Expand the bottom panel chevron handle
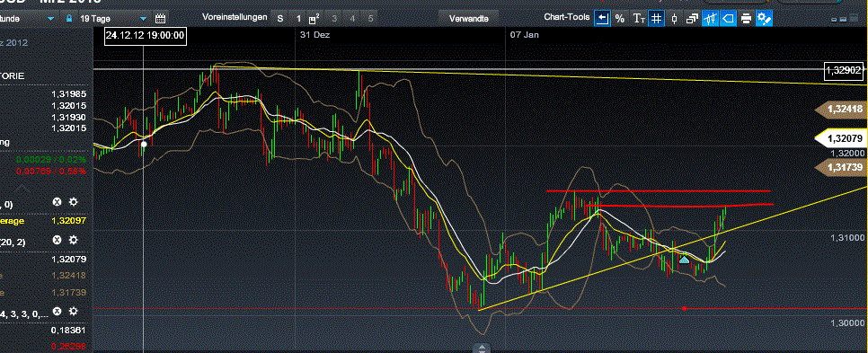868x353 pixels. click(483, 348)
